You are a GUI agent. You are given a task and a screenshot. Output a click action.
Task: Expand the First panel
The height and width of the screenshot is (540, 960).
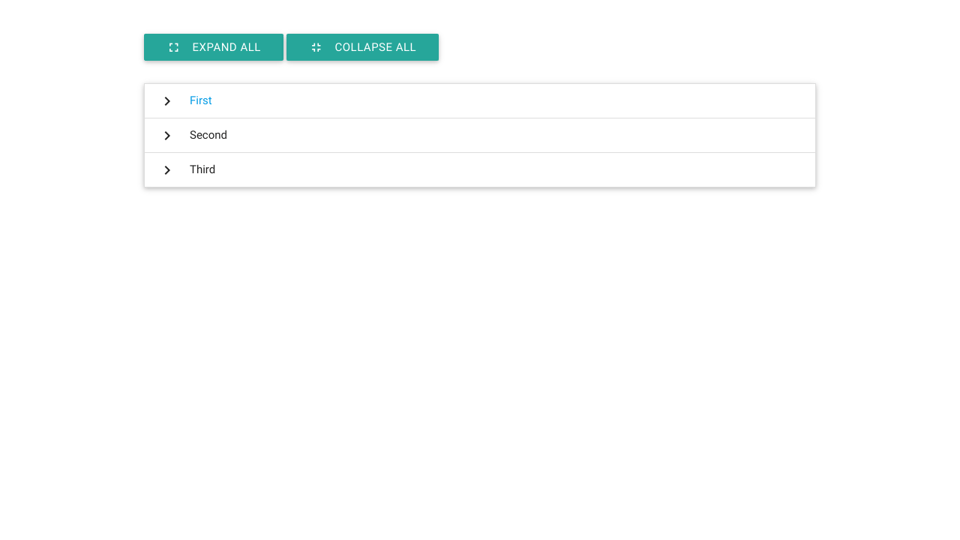[x=479, y=101]
